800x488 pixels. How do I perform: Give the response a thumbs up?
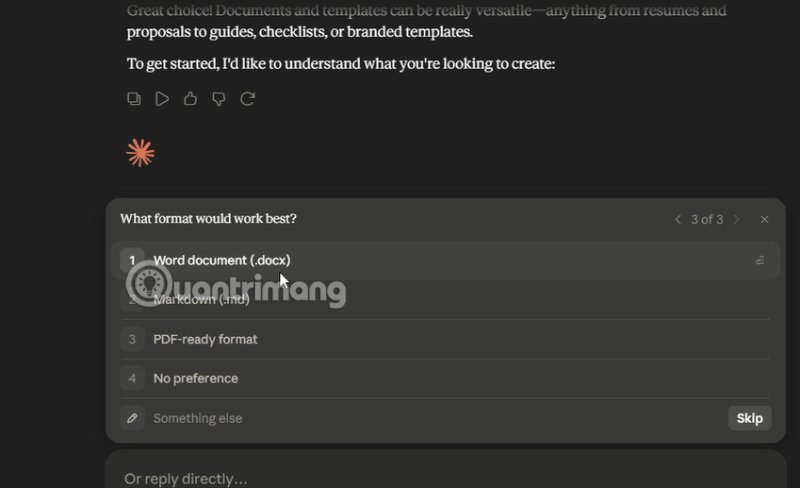[190, 99]
